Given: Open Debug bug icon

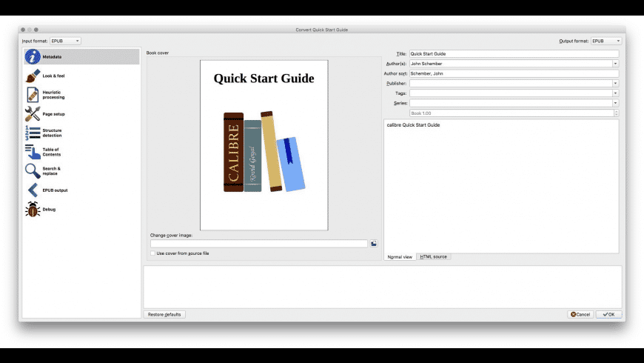Looking at the screenshot, I should (x=33, y=209).
